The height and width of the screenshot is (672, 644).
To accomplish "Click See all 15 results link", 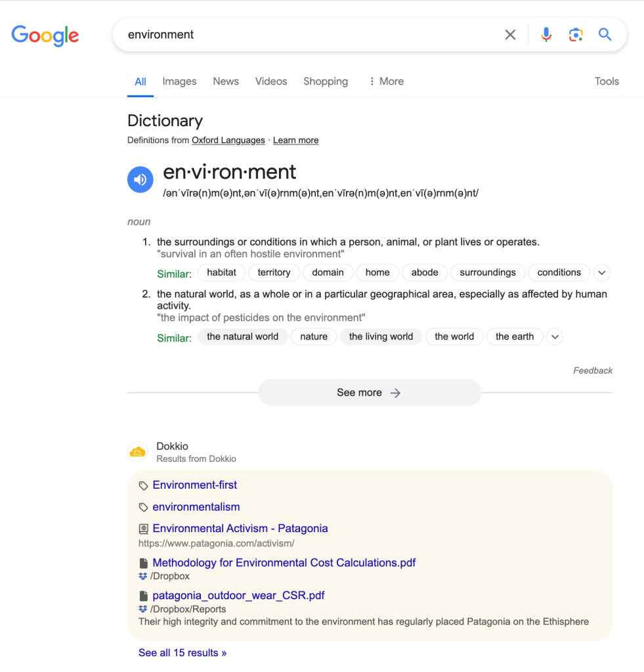I will (182, 653).
